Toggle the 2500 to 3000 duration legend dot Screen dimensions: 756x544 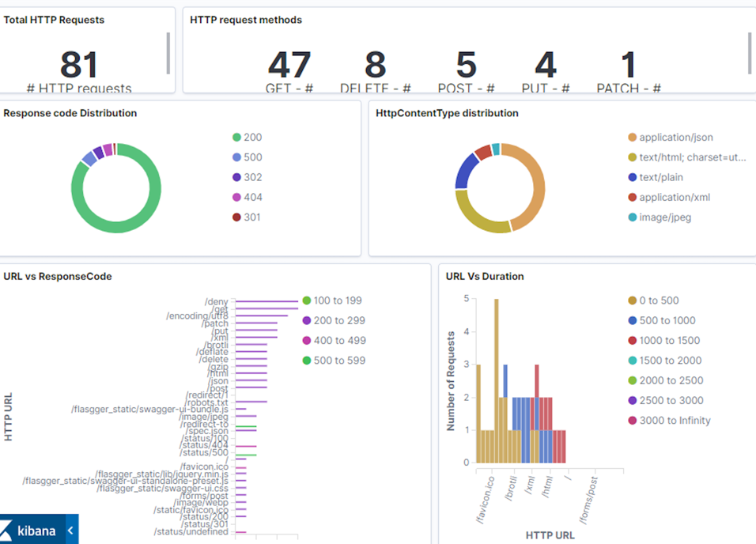click(x=633, y=400)
